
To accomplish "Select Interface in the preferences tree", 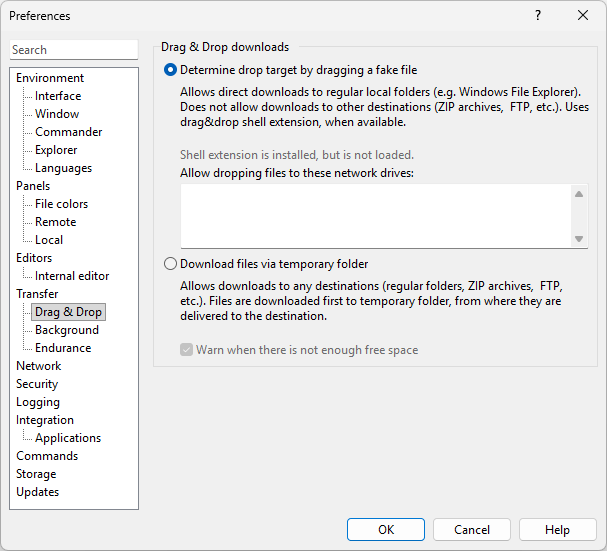I will pos(58,96).
